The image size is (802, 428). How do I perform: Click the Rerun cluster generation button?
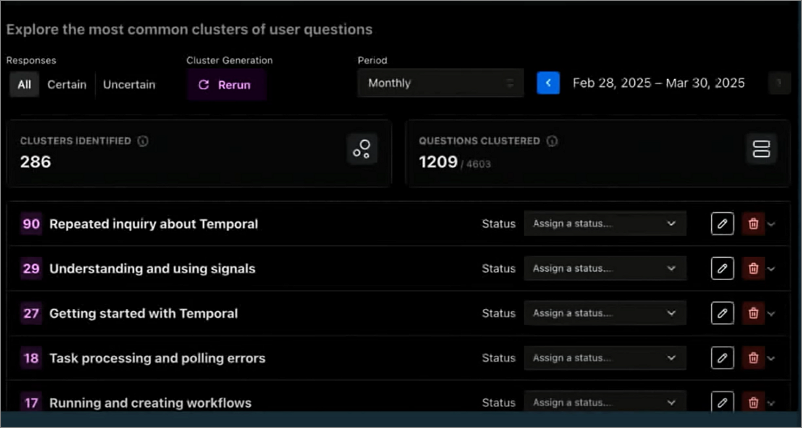point(226,84)
